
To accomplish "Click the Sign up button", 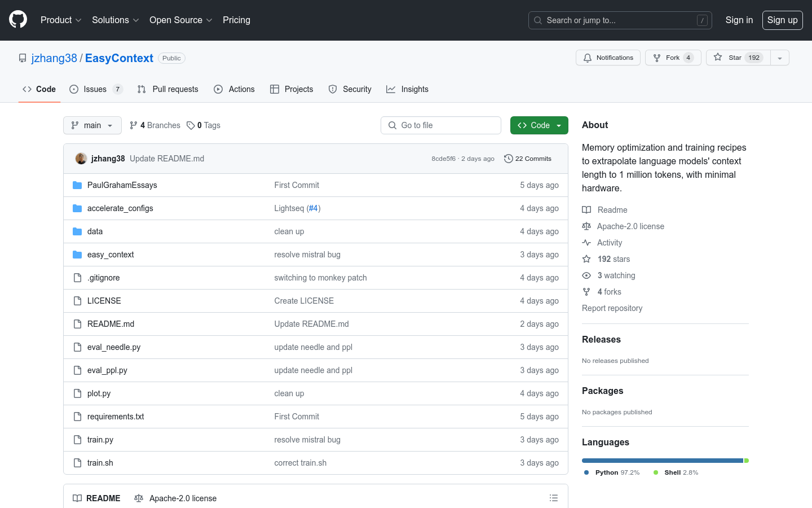I will point(783,20).
